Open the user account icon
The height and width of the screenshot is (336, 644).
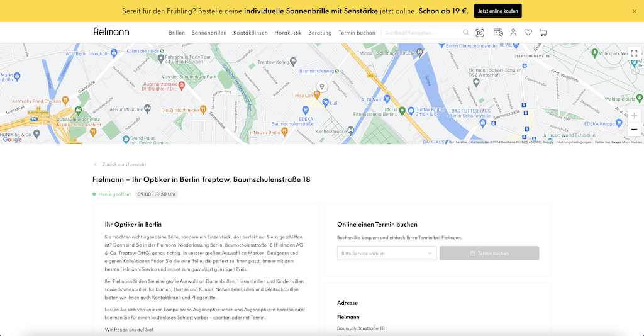pos(513,33)
